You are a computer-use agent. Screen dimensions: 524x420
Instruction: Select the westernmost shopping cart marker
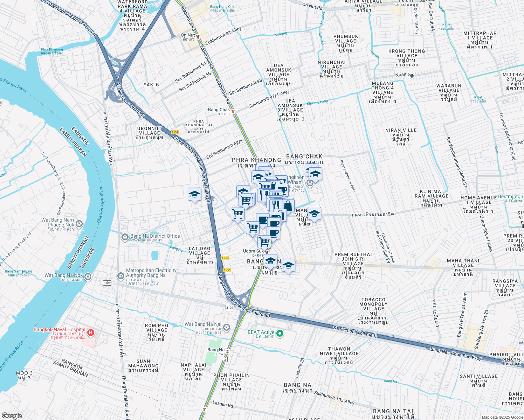(x=238, y=214)
